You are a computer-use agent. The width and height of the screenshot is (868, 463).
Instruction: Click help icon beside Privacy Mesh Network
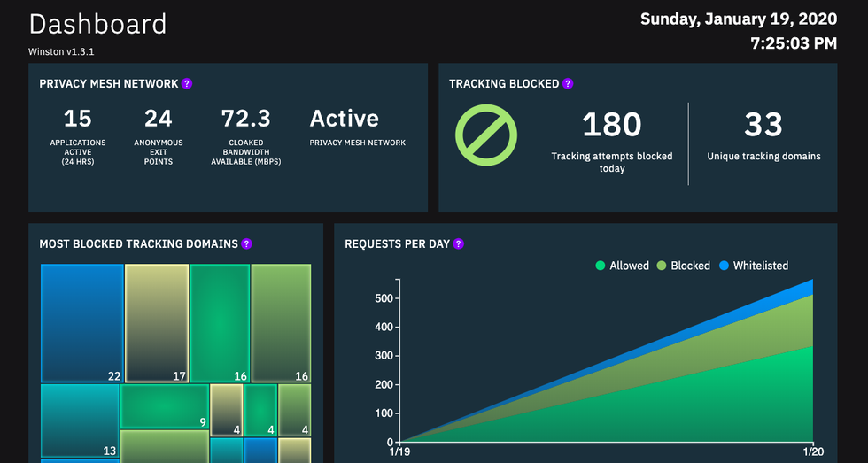point(187,84)
